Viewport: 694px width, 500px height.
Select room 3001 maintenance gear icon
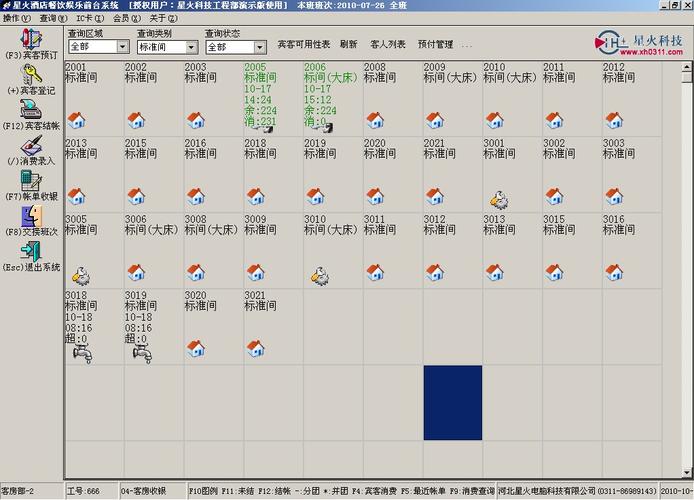pos(499,200)
